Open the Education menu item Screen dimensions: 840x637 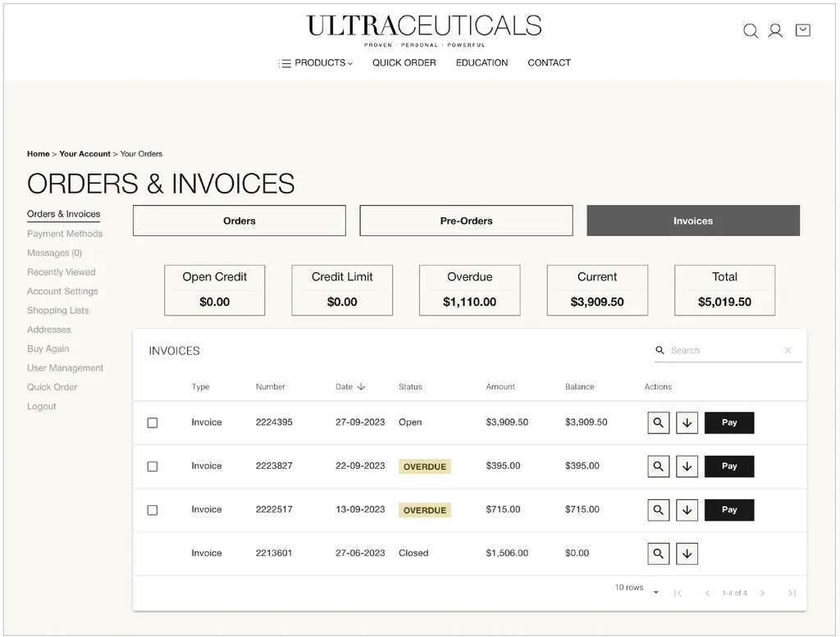click(x=482, y=62)
